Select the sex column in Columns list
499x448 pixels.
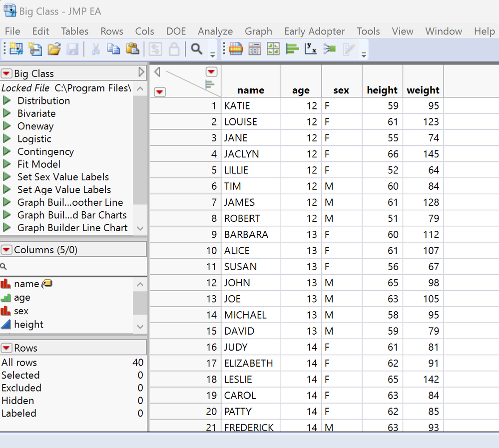click(21, 311)
